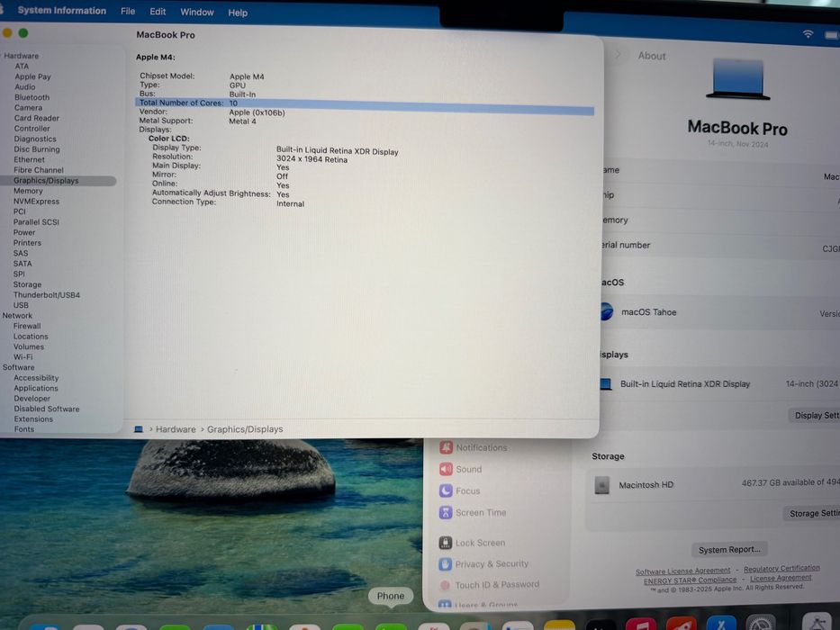
Task: Select Volumes under Network
Action: coord(29,346)
